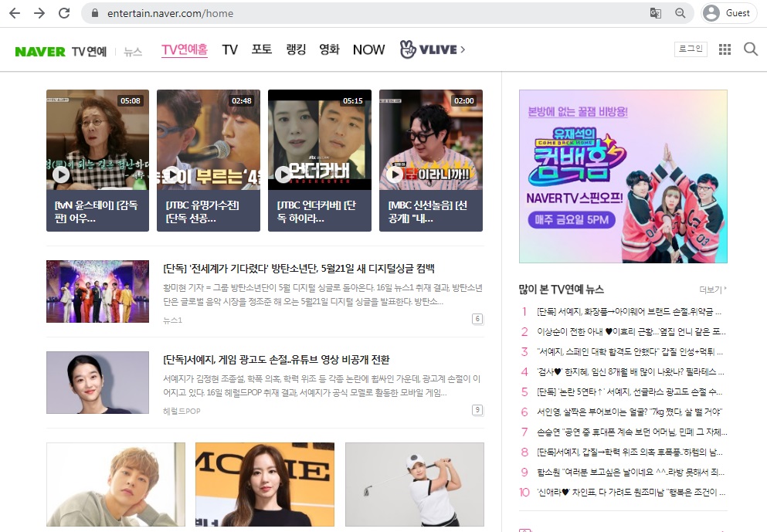Click the NAVER logo
The image size is (767, 532).
point(39,49)
